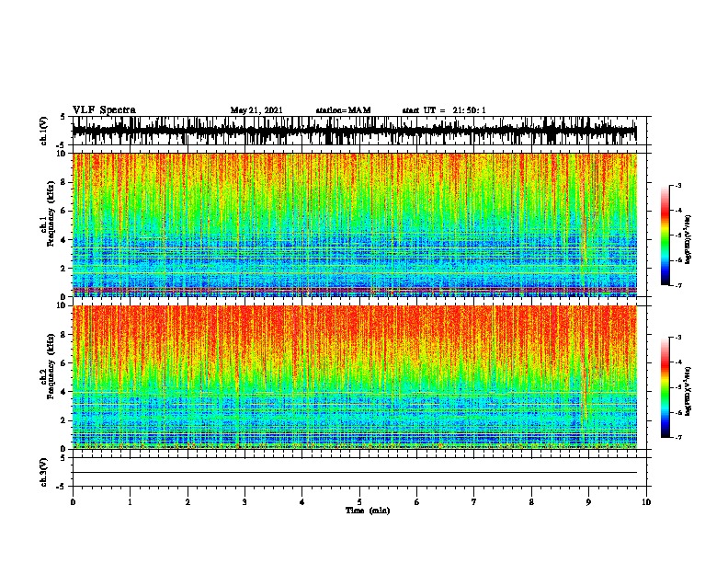Click the time axis tick label 1
The width and height of the screenshot is (728, 563).
tap(130, 501)
